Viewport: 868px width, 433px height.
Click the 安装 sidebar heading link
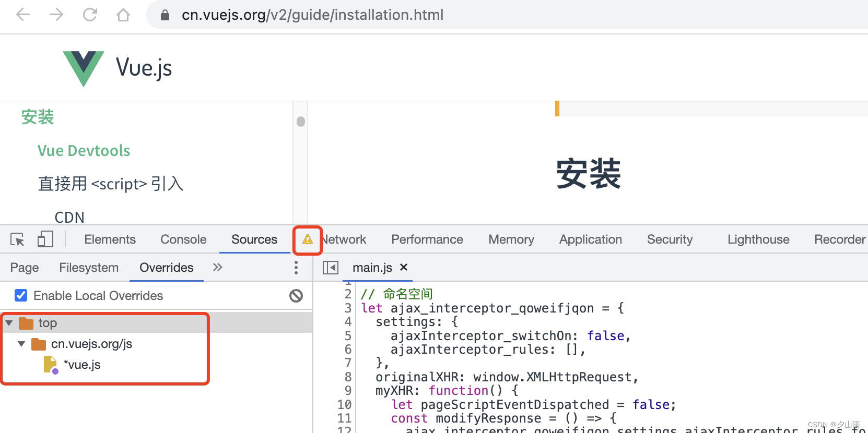click(x=38, y=117)
